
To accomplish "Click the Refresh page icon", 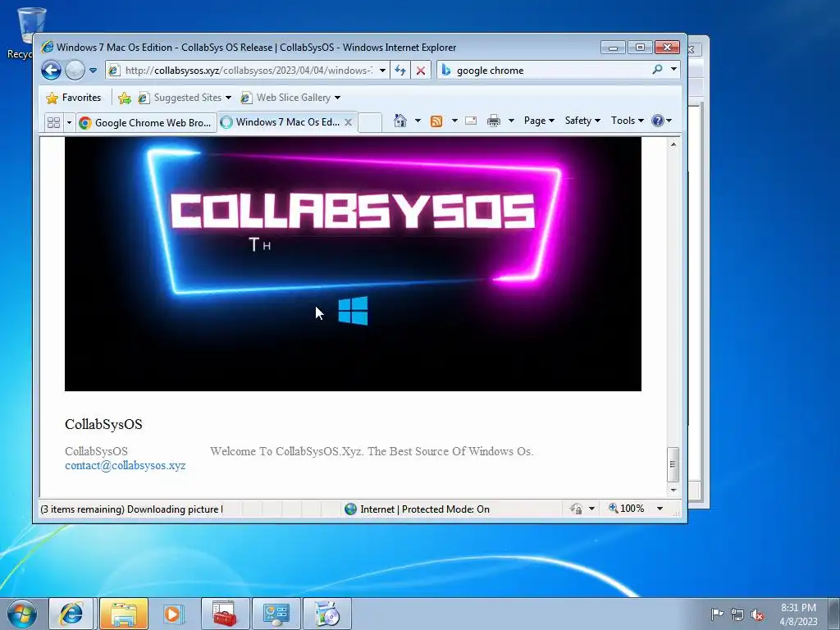I will coord(400,71).
